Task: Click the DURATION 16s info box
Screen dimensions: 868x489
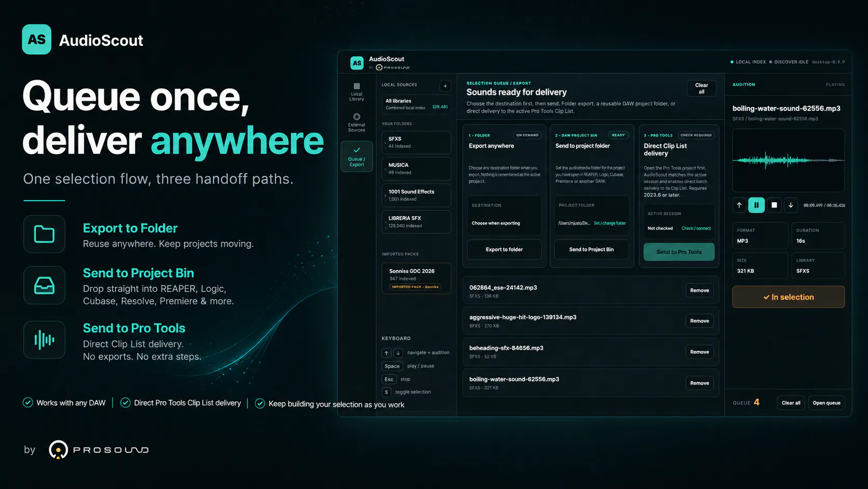Action: pyautogui.click(x=818, y=235)
